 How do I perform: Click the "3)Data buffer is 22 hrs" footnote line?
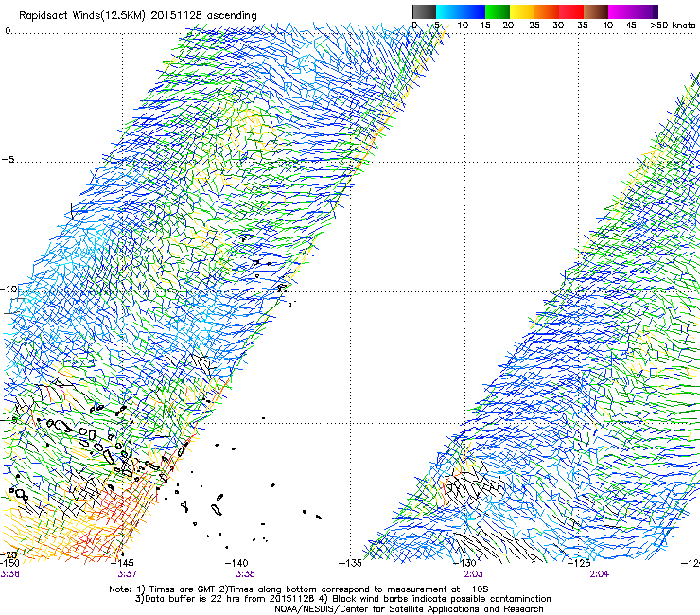[342, 599]
